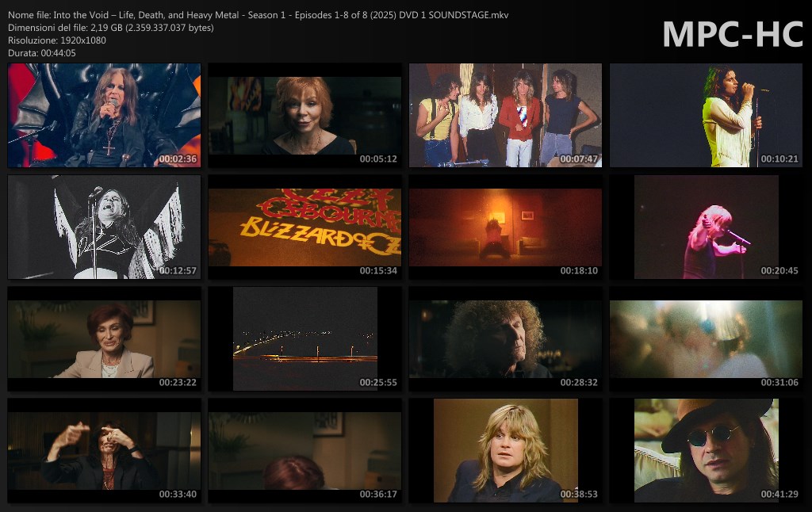The height and width of the screenshot is (512, 812).
Task: Click the 'Nome file' filename text line
Action: point(259,15)
